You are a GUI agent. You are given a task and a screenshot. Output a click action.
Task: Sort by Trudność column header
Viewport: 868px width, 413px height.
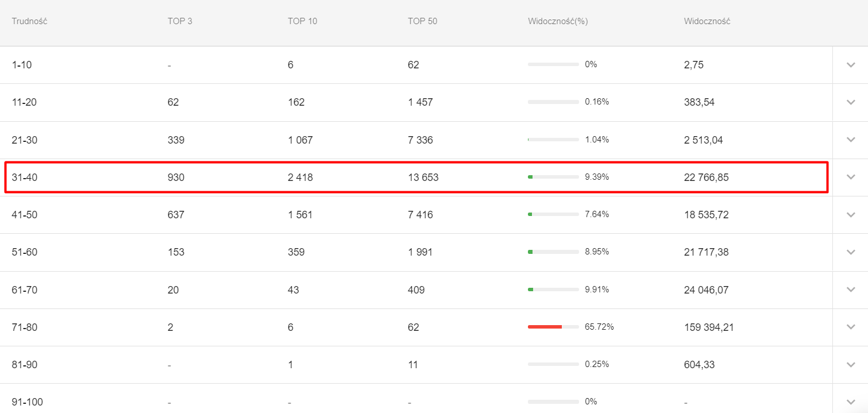[29, 21]
